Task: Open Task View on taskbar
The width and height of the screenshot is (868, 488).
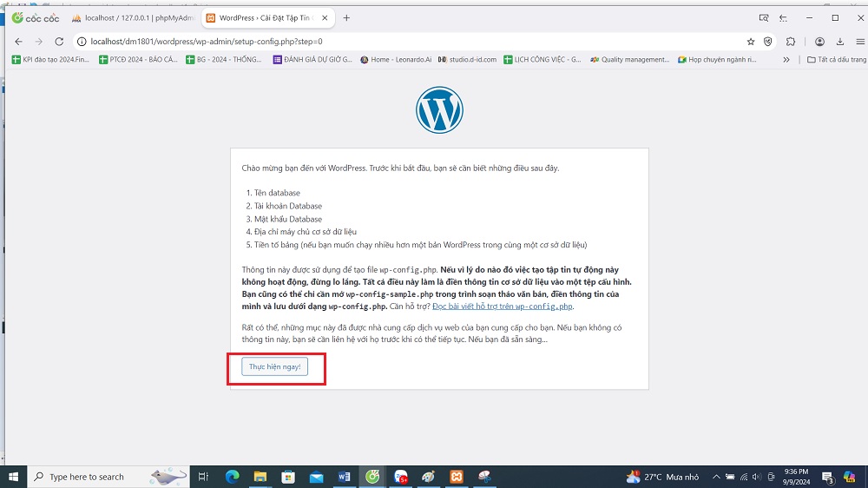Action: coord(203,477)
